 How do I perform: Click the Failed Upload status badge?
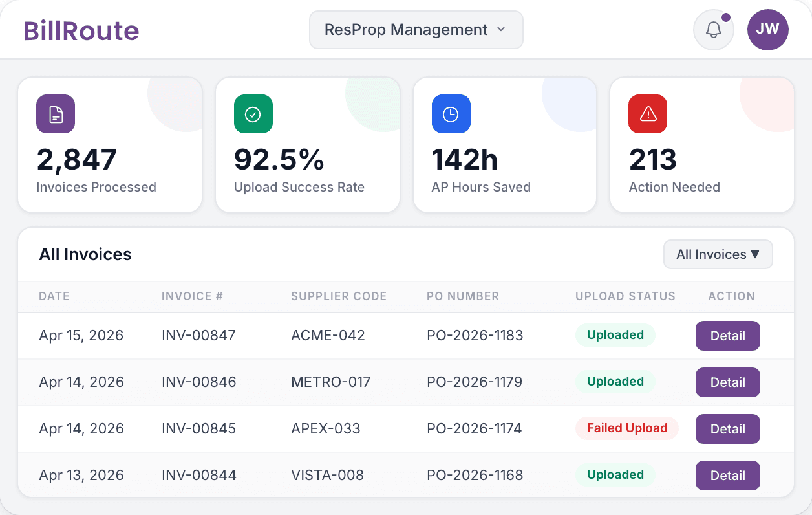tap(626, 428)
